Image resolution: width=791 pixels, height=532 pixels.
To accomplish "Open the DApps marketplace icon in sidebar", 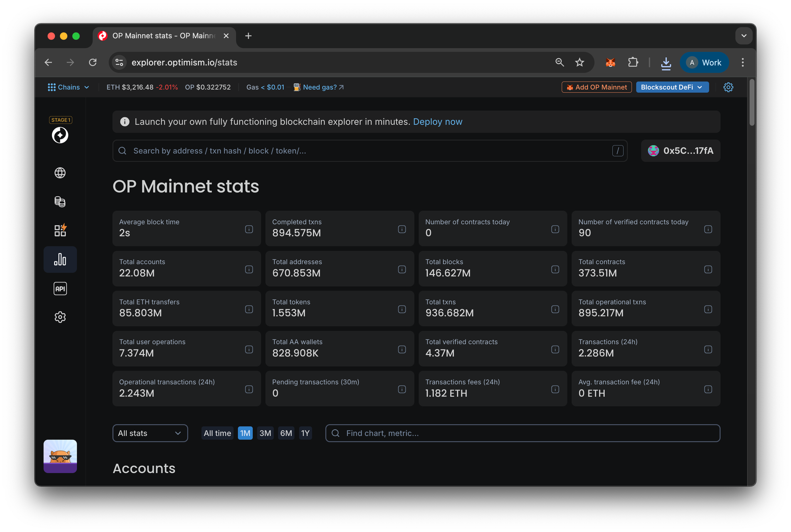I will click(x=60, y=231).
